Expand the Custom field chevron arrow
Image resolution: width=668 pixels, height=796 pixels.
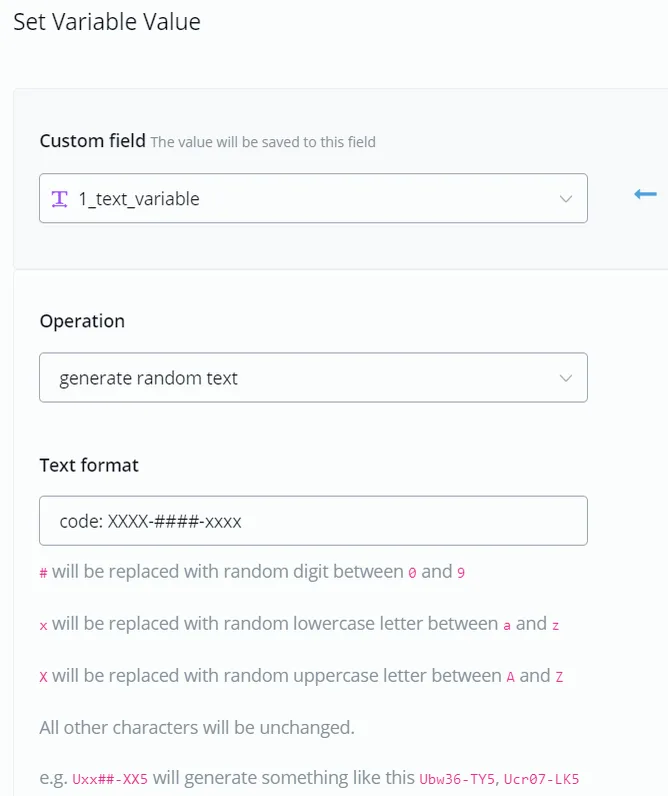pyautogui.click(x=565, y=198)
